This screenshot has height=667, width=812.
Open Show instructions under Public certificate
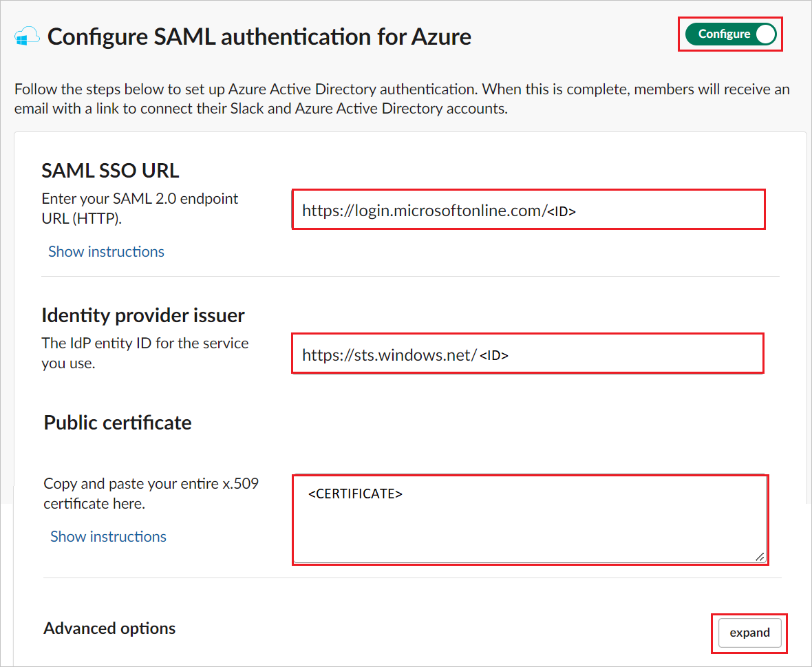coord(108,536)
